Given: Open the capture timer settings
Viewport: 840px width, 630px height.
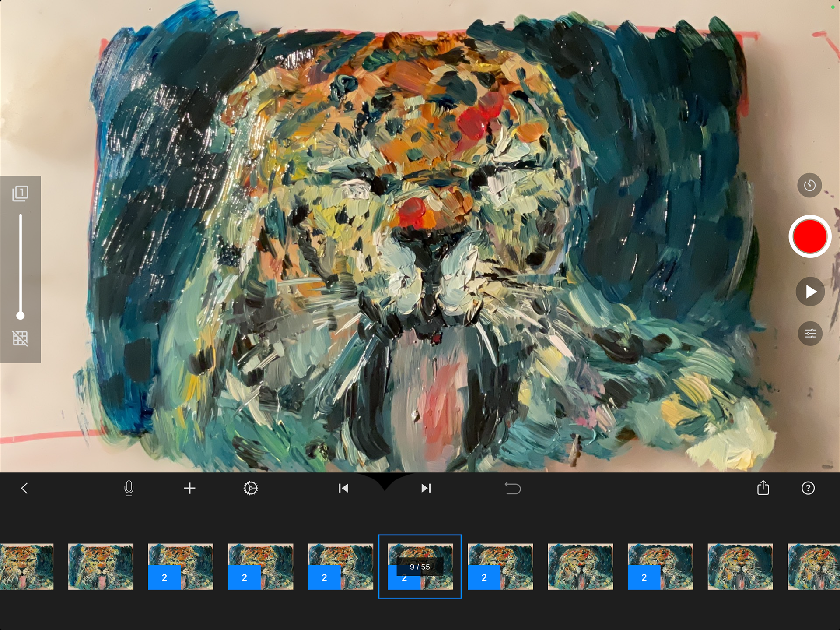Looking at the screenshot, I should (x=809, y=185).
